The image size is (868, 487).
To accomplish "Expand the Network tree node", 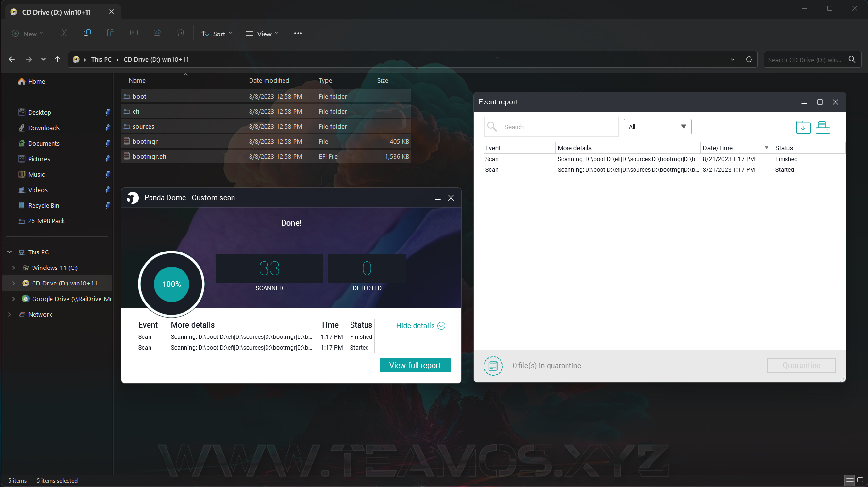I will [9, 314].
